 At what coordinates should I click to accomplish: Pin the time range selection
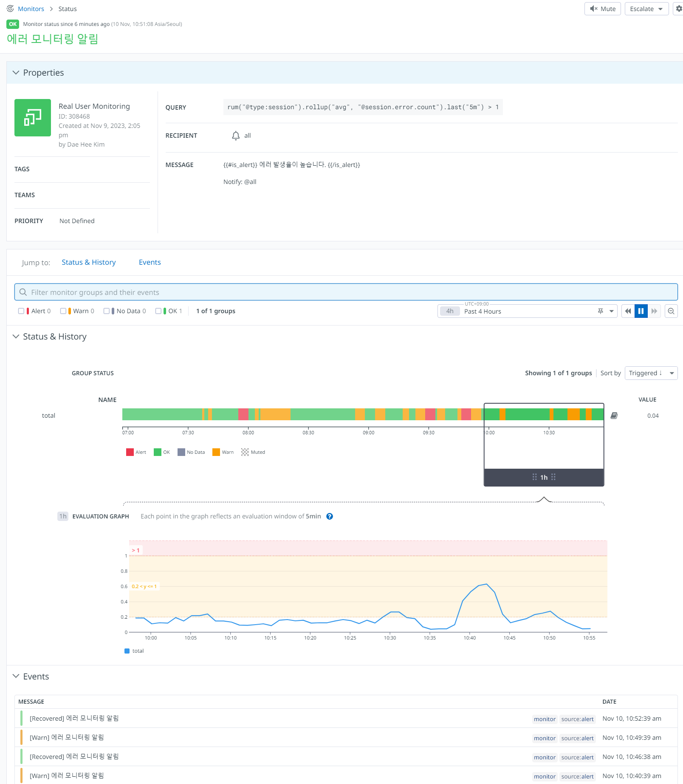point(601,311)
